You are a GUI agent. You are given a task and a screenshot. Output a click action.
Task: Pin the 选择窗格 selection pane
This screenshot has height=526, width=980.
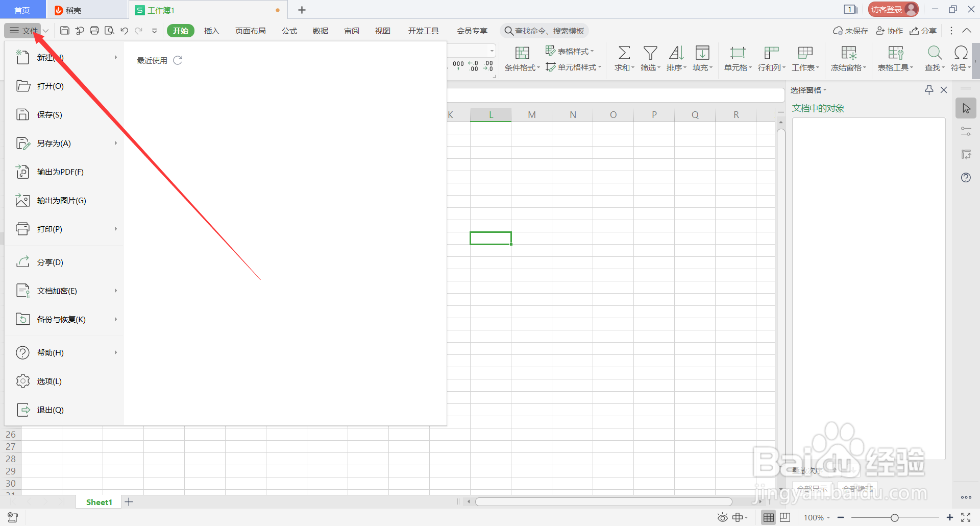tap(928, 90)
